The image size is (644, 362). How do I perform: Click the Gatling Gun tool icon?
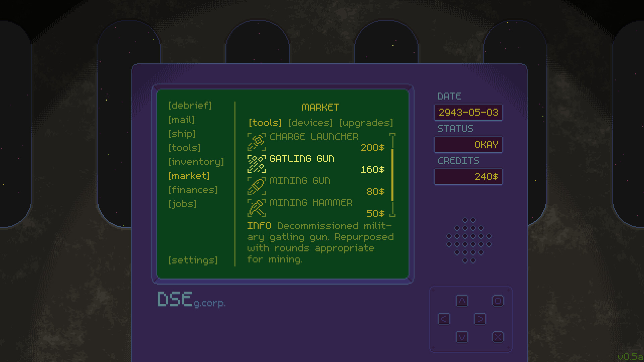[x=257, y=164]
